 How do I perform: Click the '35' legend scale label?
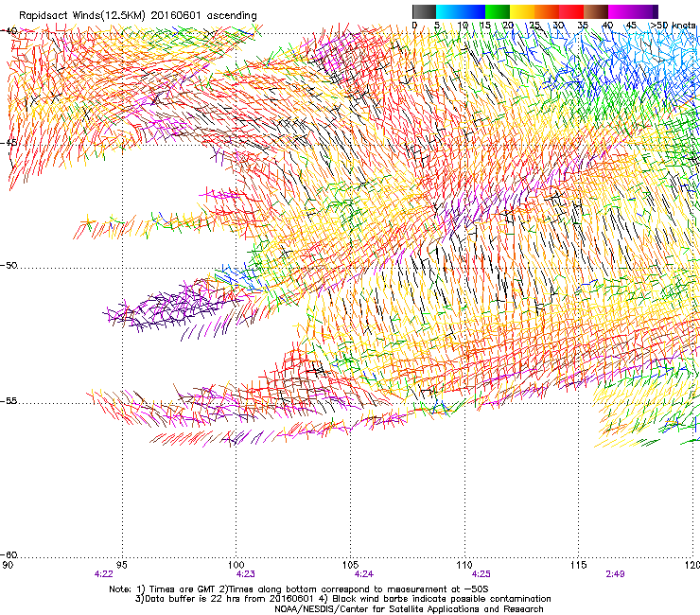pos(583,26)
